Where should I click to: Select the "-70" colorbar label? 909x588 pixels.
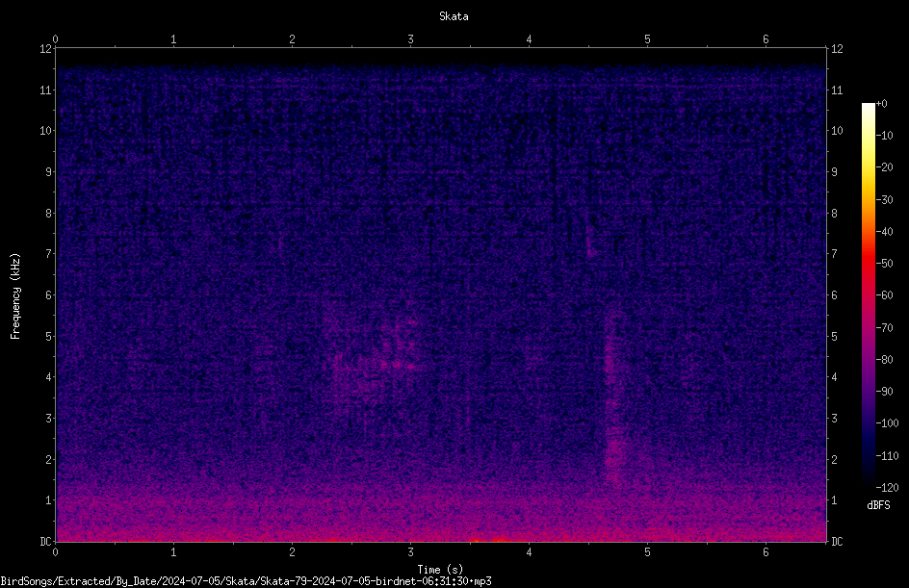pos(884,328)
